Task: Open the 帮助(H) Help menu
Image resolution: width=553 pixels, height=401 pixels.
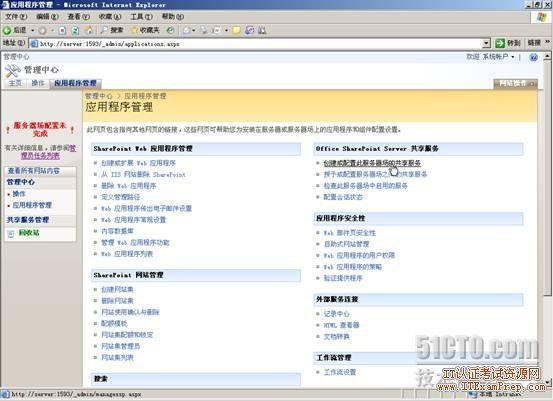Action: coord(173,17)
